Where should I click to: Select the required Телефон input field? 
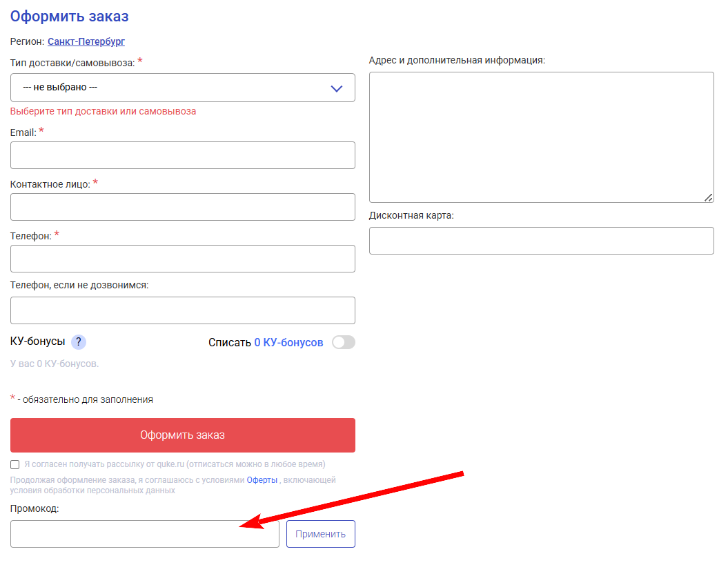(x=183, y=259)
